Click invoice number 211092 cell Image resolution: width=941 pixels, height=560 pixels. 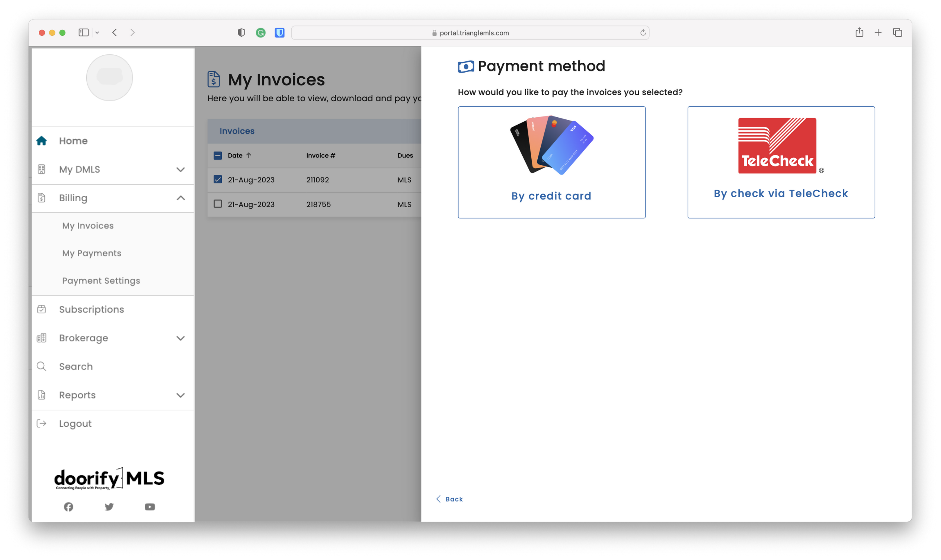pos(317,180)
